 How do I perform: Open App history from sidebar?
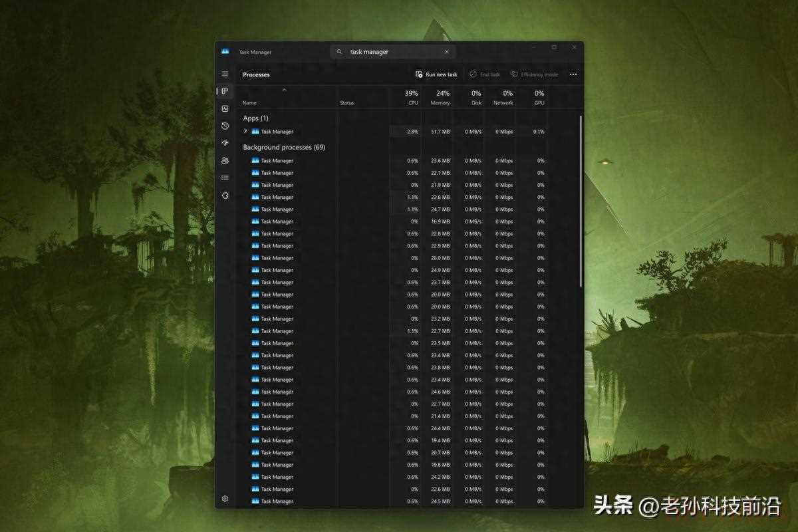pos(225,126)
